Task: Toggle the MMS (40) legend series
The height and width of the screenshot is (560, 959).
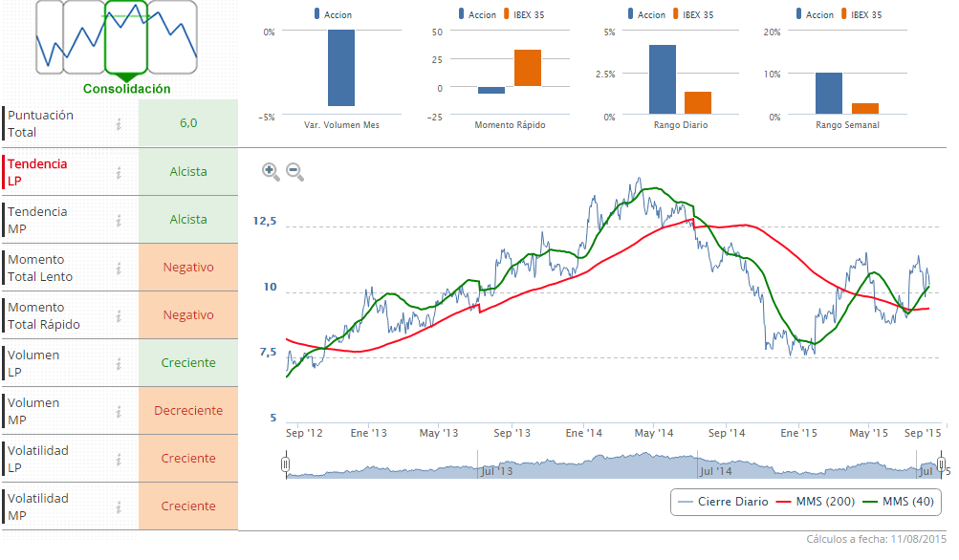Action: (899, 502)
